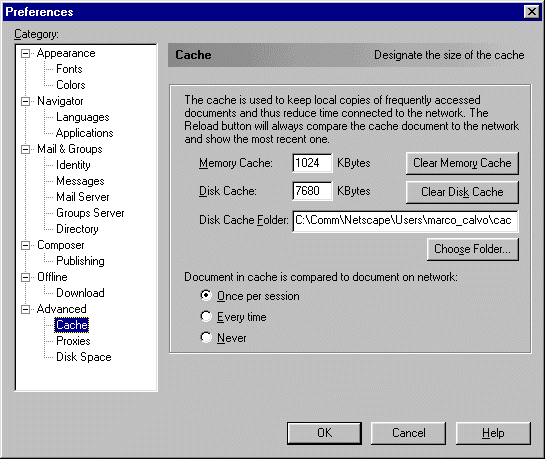Collapse the Mail & Groups node
The height and width of the screenshot is (459, 545).
tap(25, 149)
